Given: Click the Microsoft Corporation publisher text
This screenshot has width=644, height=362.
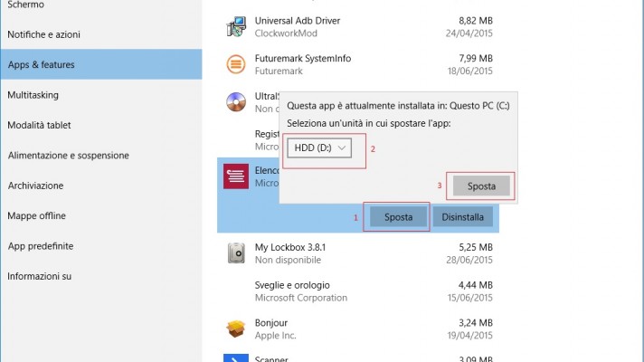Looking at the screenshot, I should click(301, 298).
